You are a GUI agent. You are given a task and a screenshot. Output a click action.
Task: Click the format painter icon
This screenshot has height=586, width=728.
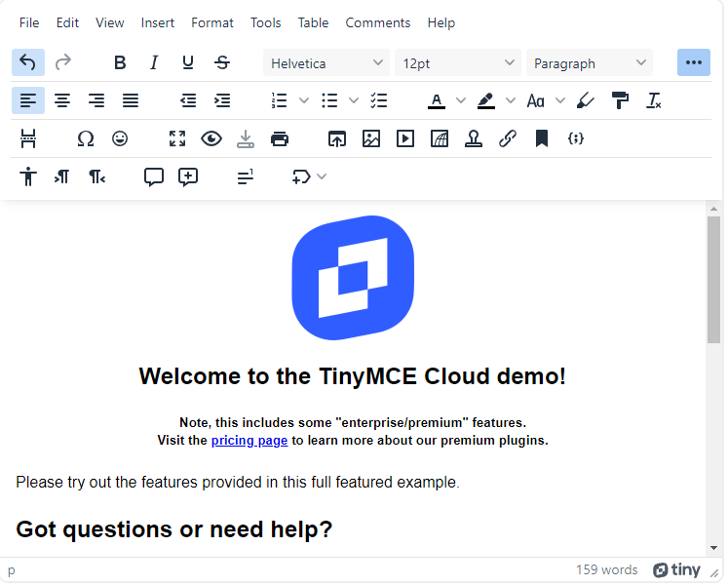[x=620, y=100]
